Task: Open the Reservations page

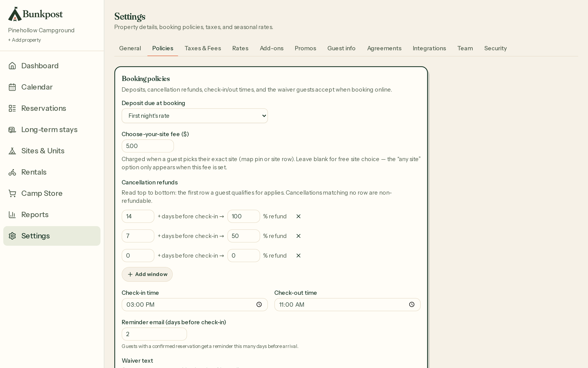Action: (52, 108)
